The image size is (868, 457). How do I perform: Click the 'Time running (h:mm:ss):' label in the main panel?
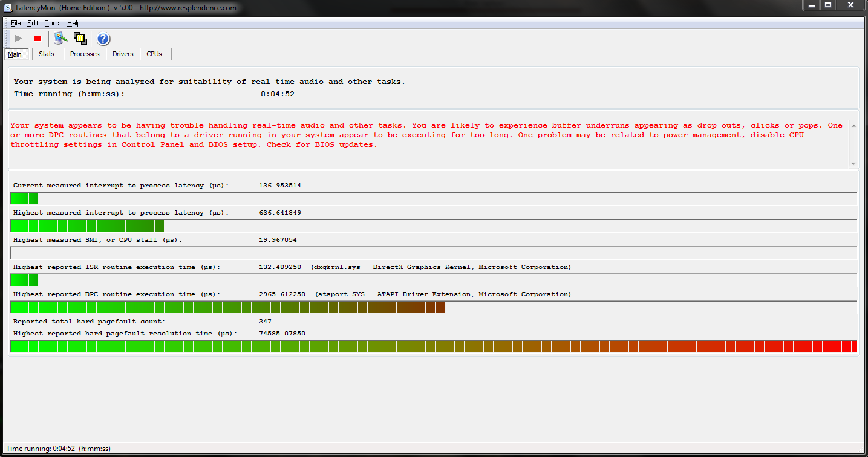69,94
